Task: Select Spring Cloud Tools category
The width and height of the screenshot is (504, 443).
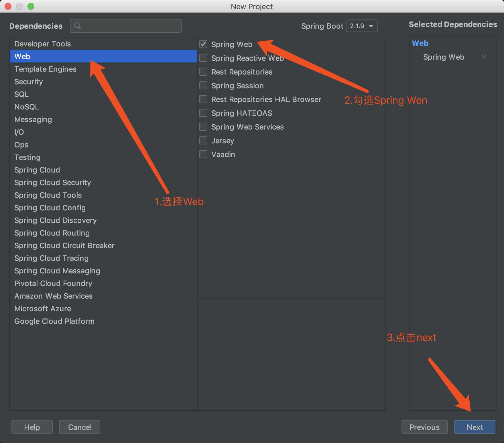Action: [x=103, y=195]
